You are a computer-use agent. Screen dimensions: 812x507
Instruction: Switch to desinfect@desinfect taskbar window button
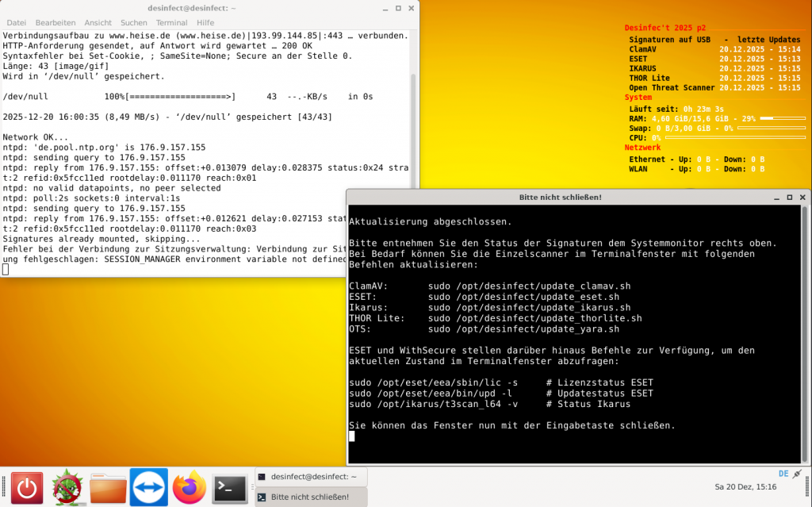coord(311,477)
